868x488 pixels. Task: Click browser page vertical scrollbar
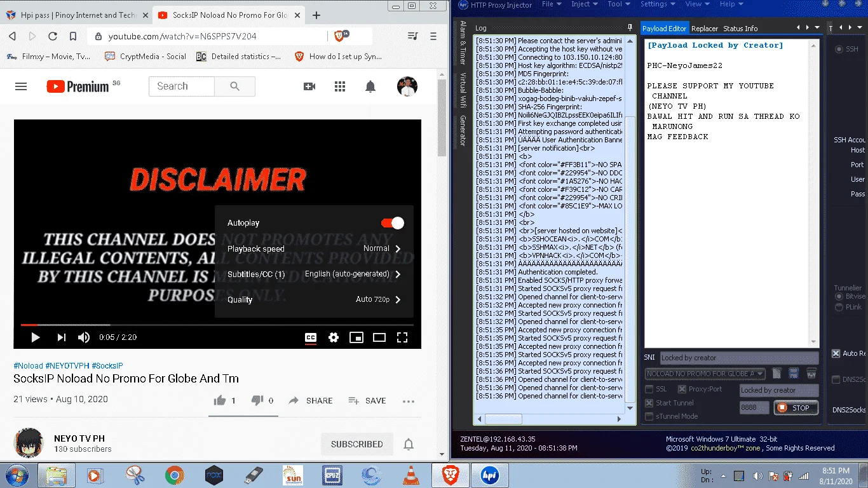pos(442,119)
